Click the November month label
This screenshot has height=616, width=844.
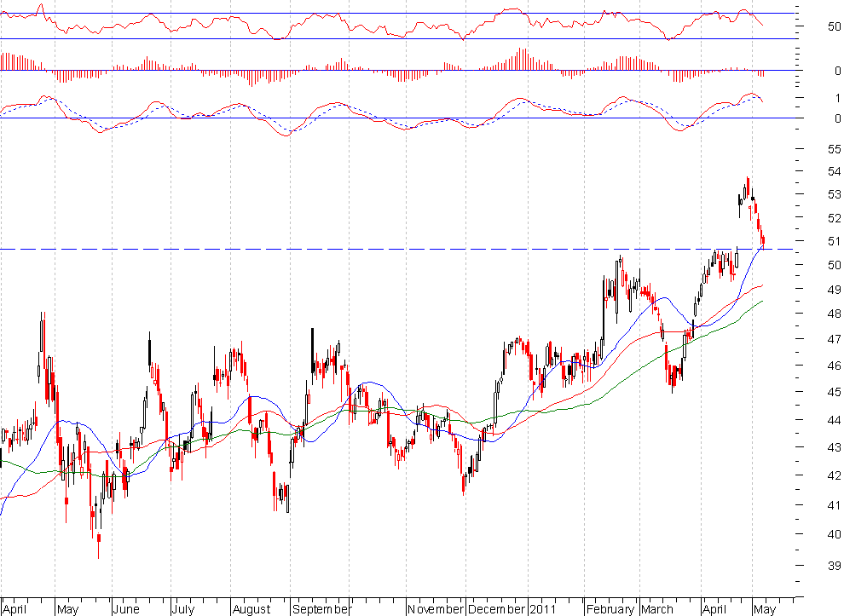coord(435,609)
